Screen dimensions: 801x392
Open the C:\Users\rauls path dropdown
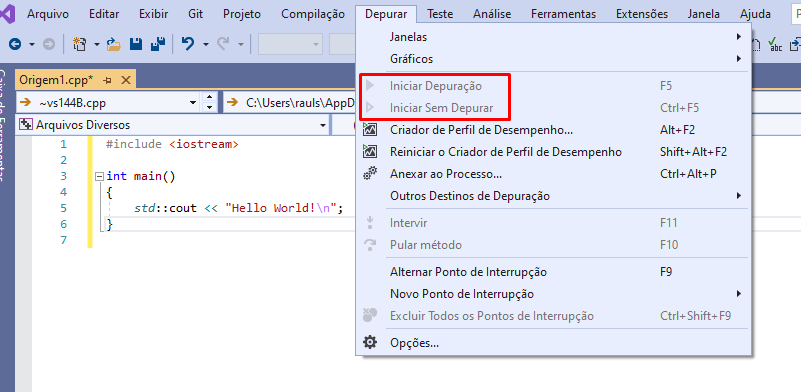290,102
